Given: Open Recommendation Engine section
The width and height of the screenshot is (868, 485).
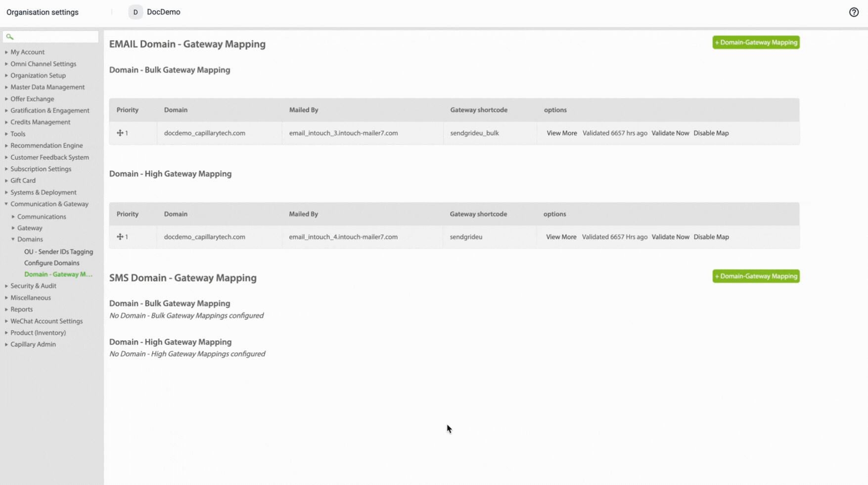Looking at the screenshot, I should tap(46, 145).
